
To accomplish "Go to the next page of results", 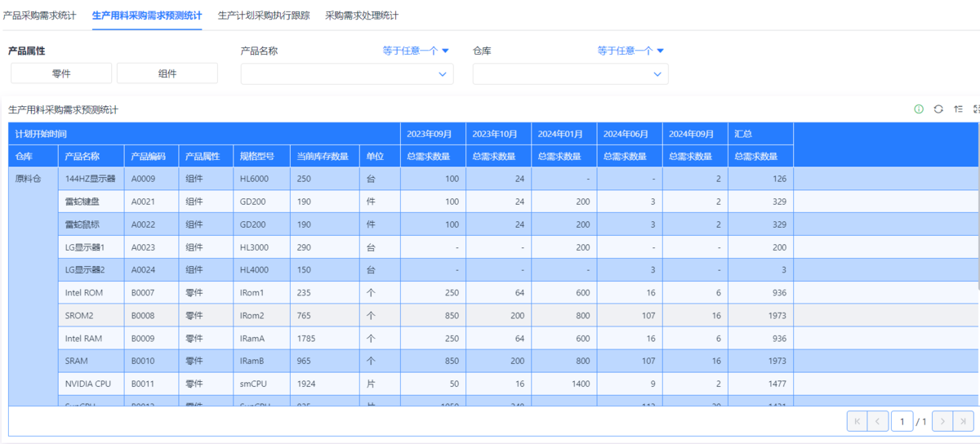I will (942, 421).
